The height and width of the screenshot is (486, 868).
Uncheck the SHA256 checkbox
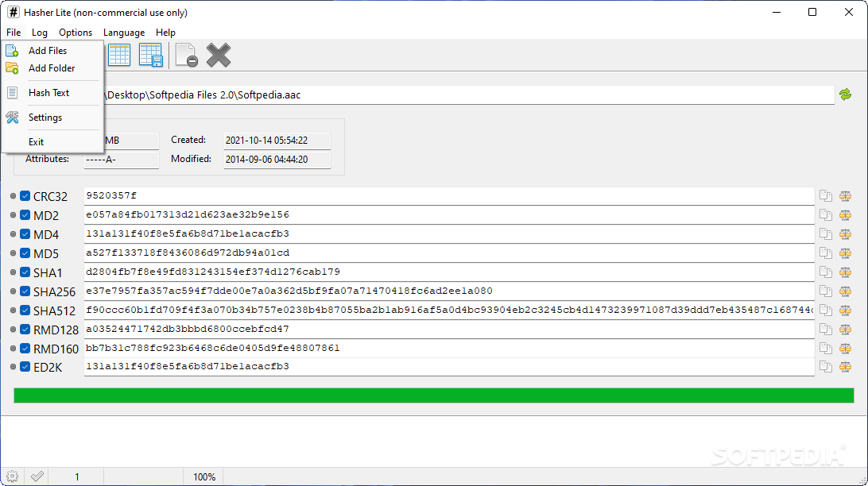tap(25, 291)
